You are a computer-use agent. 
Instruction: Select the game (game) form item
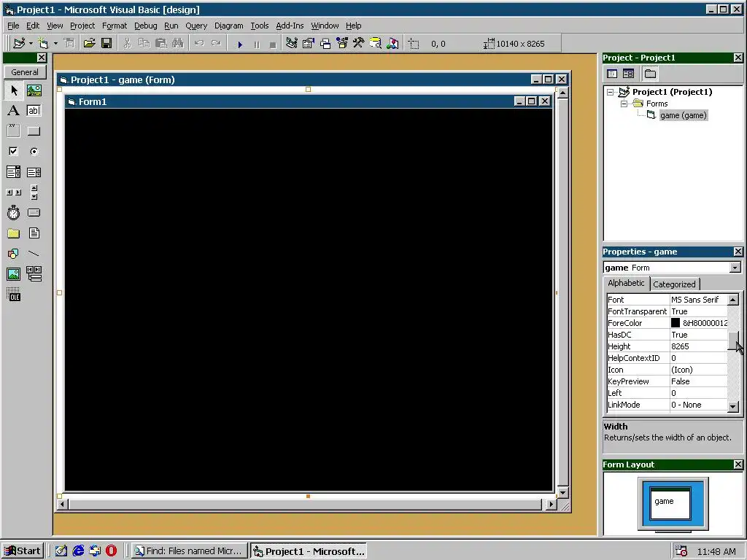click(683, 115)
